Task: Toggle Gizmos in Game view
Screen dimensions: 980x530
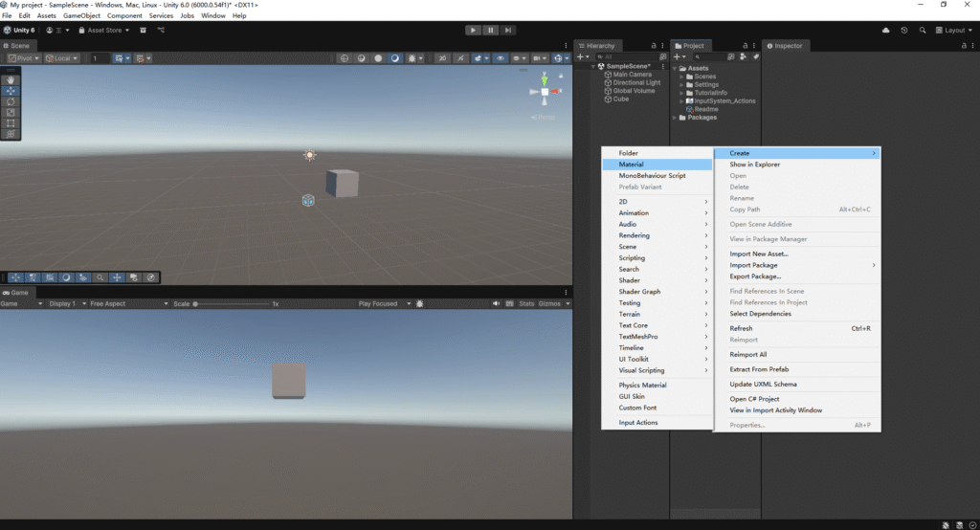Action: point(549,304)
